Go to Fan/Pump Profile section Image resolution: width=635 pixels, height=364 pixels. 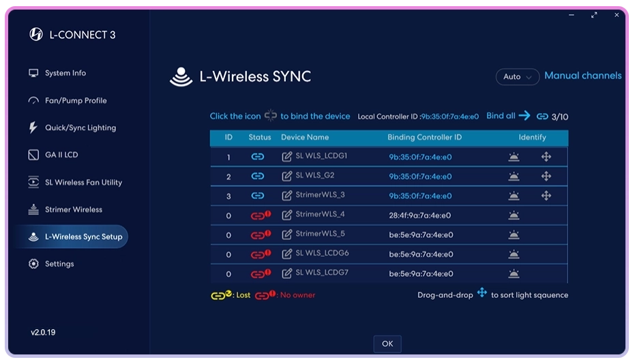coord(75,100)
